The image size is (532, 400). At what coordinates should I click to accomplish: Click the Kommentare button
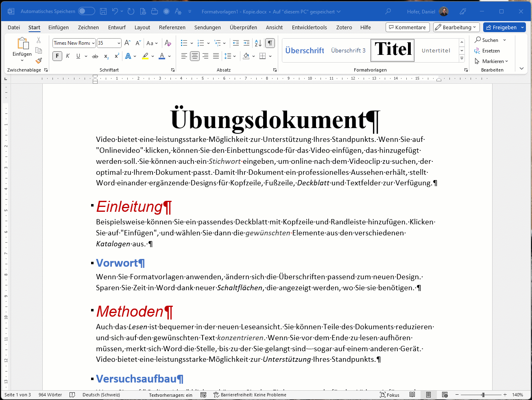point(407,27)
